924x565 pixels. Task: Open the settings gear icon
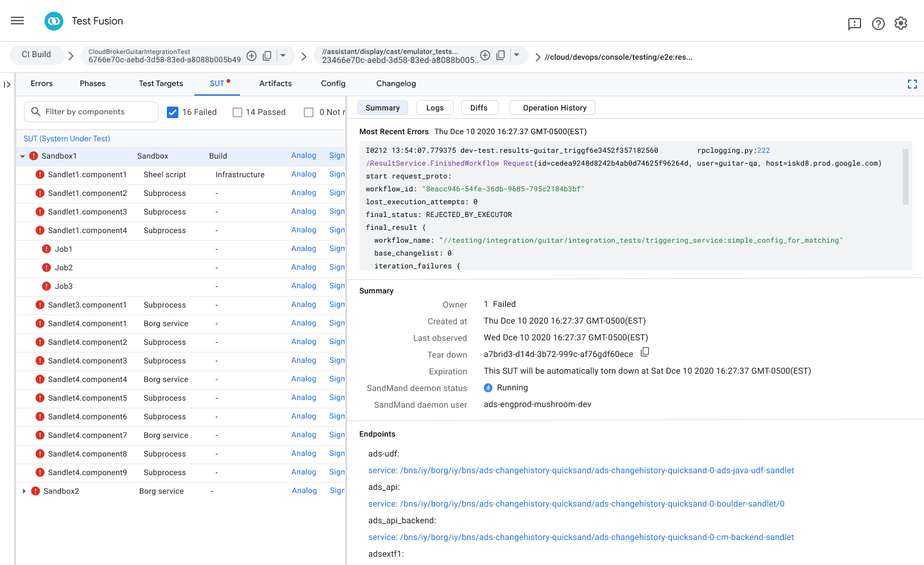pos(901,23)
